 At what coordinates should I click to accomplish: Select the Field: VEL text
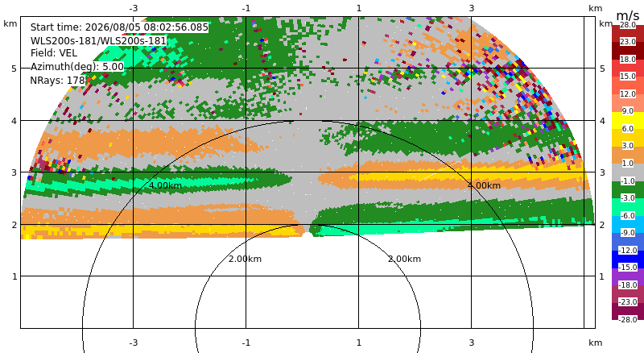(x=54, y=53)
